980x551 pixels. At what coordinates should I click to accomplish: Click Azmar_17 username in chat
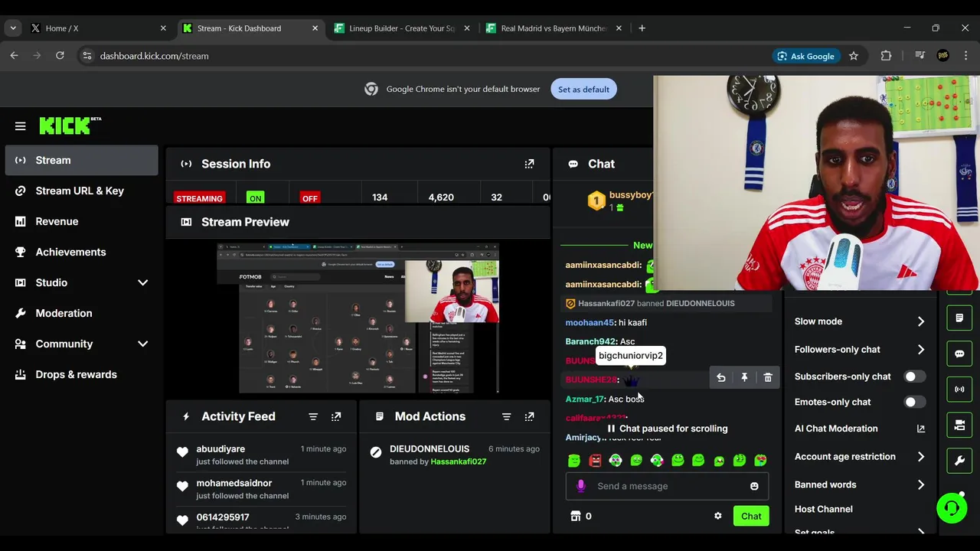pyautogui.click(x=584, y=399)
